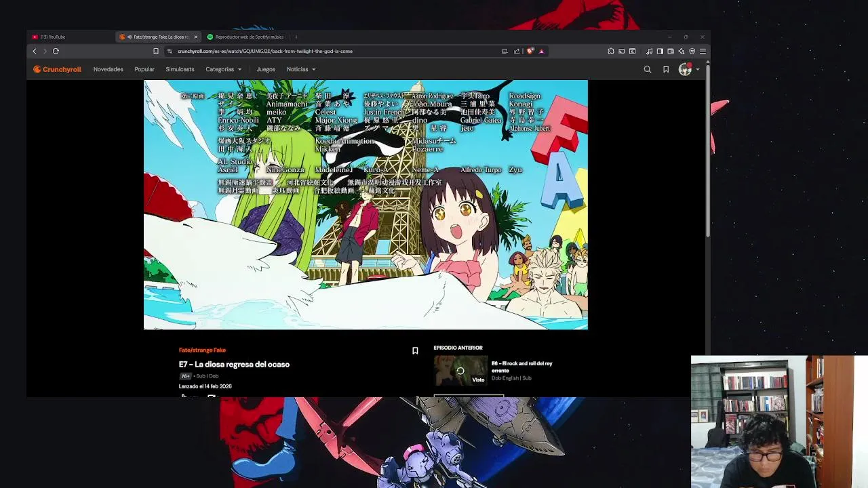Open Simulcasts in Crunchyroll menu
This screenshot has width=868, height=488.
[x=180, y=69]
